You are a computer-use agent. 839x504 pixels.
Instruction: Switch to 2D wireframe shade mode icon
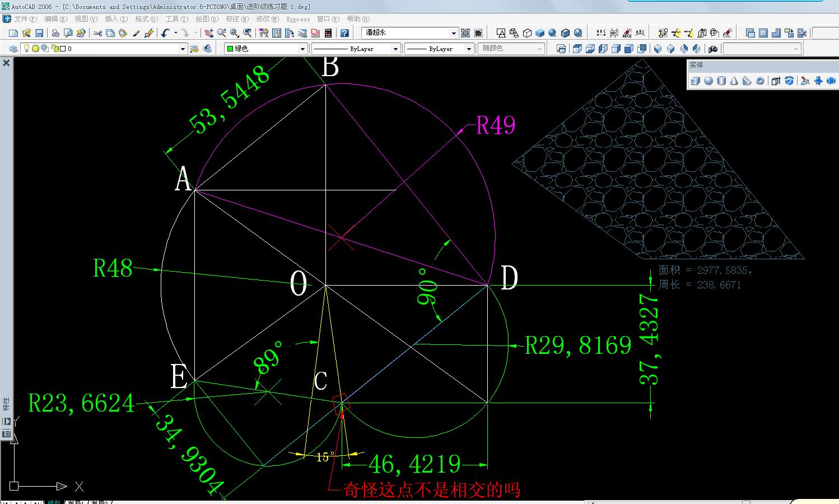[x=501, y=33]
